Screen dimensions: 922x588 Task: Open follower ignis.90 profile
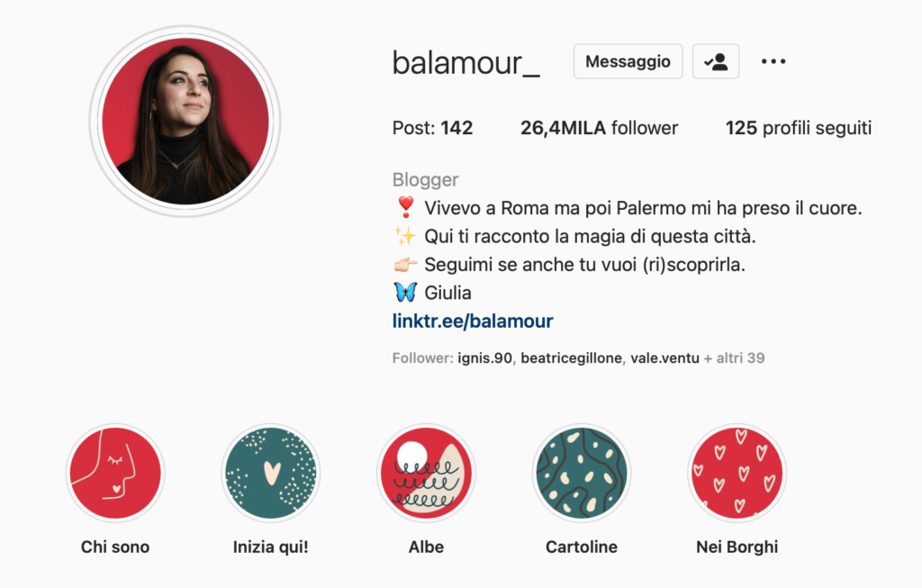485,358
